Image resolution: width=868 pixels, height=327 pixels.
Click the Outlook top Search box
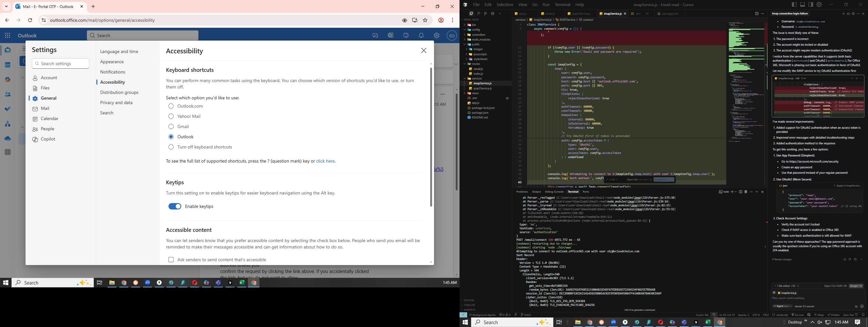pos(143,35)
